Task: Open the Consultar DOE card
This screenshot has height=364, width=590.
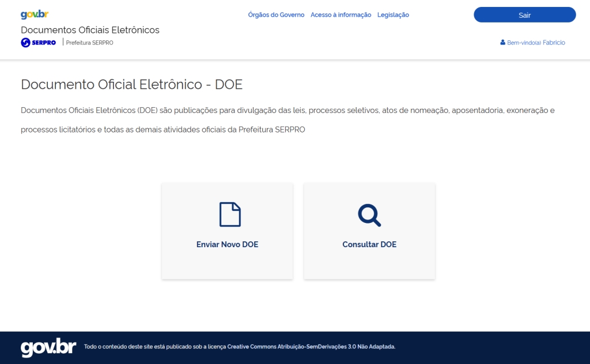Action: 369,230
